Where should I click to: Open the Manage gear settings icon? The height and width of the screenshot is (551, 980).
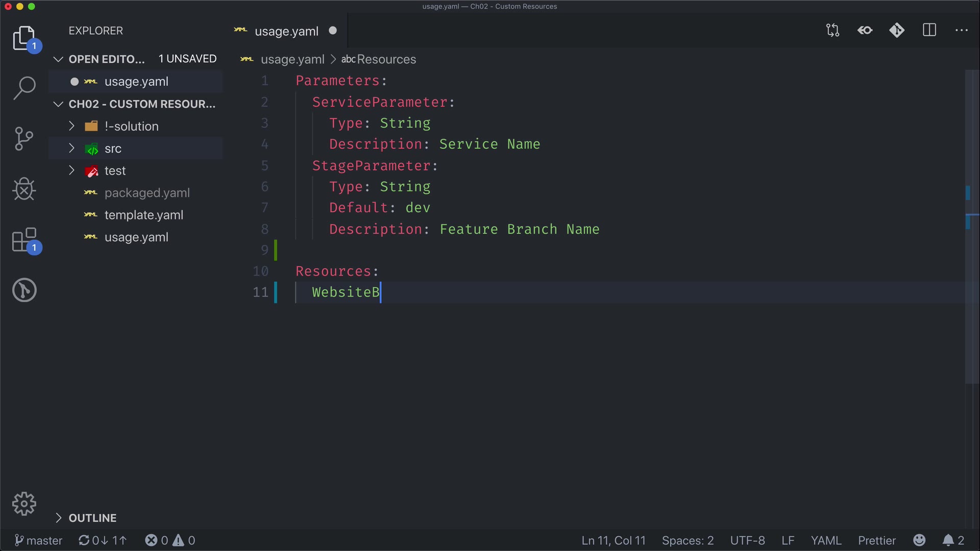pyautogui.click(x=24, y=504)
